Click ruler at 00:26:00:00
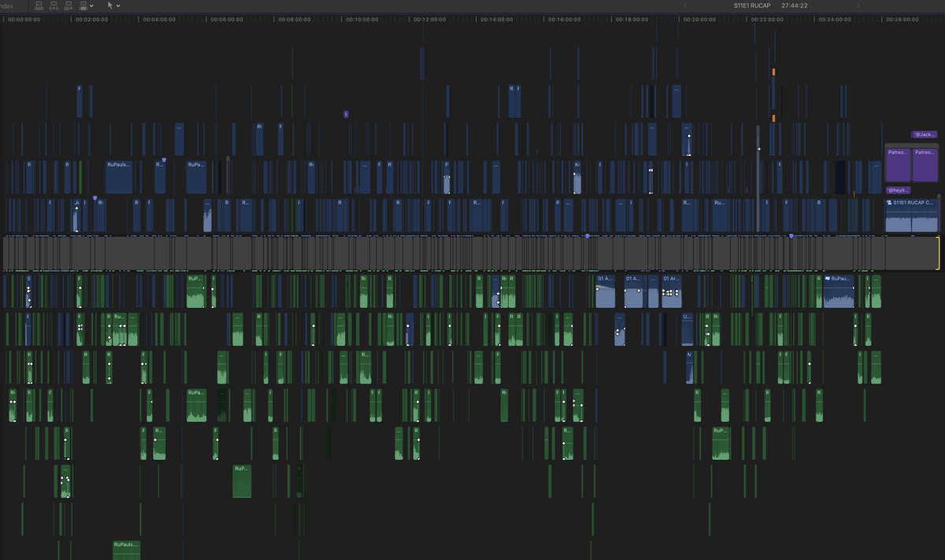 [x=903, y=19]
